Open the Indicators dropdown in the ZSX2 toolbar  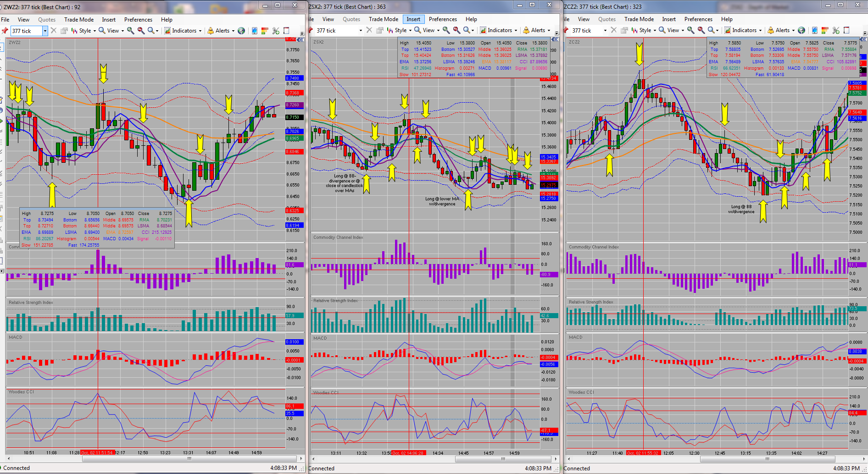(x=498, y=30)
